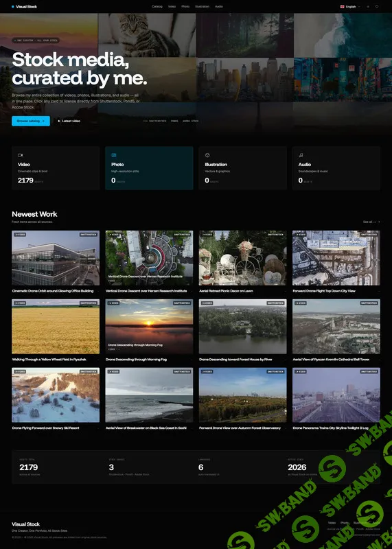Click Shutterstock badge on wheat field thumbnail
392x549 pixels.
(89, 303)
